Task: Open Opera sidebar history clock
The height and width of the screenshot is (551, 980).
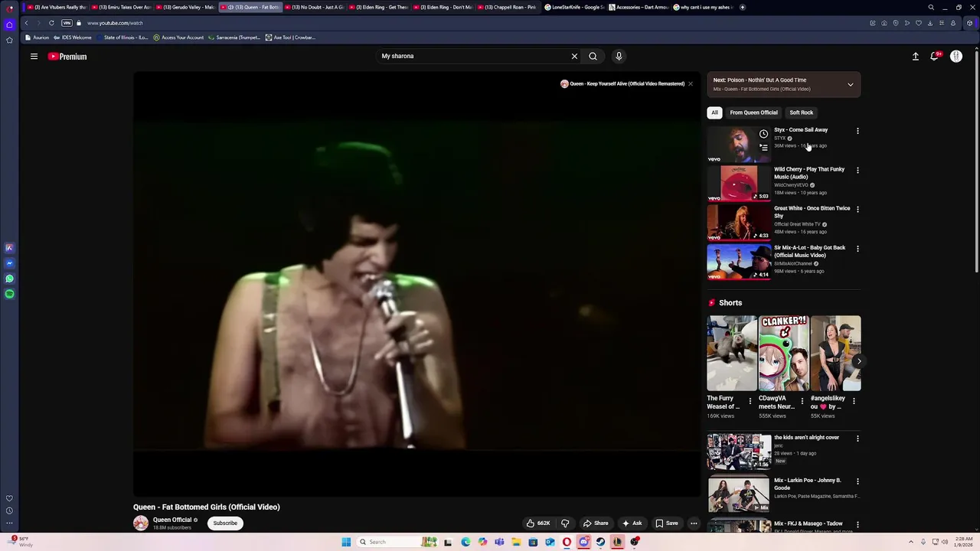Action: 9,510
